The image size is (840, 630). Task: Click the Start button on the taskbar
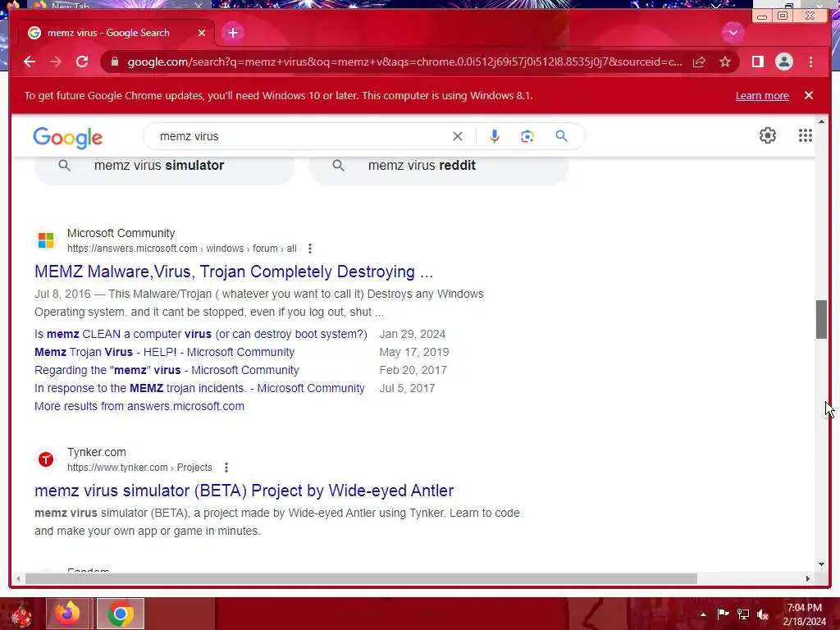[21, 614]
